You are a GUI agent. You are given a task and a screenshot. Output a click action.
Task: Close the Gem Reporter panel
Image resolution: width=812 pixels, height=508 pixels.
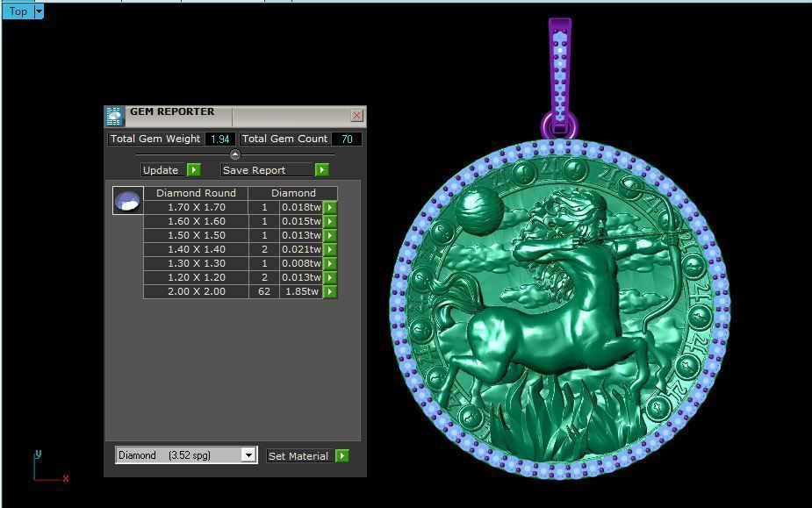point(356,116)
